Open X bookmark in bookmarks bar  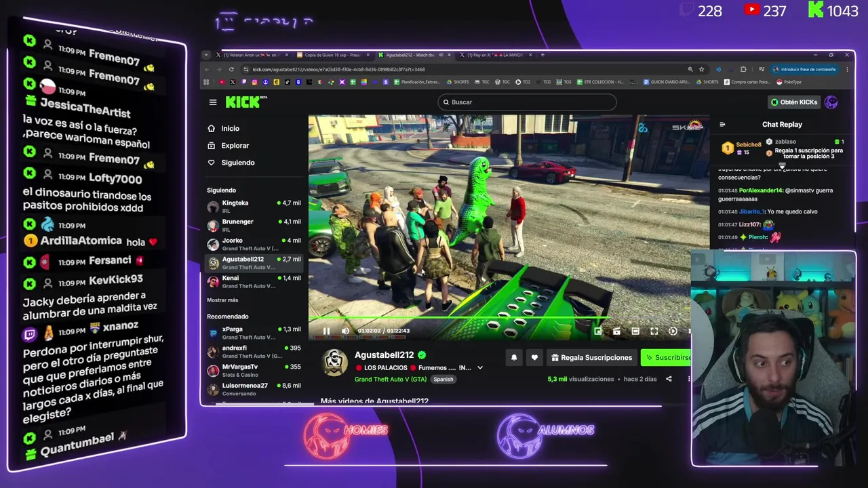[233, 82]
